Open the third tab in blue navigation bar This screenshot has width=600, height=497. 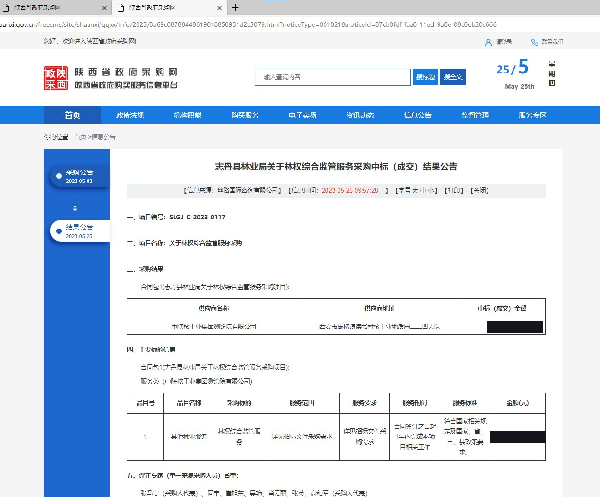187,115
